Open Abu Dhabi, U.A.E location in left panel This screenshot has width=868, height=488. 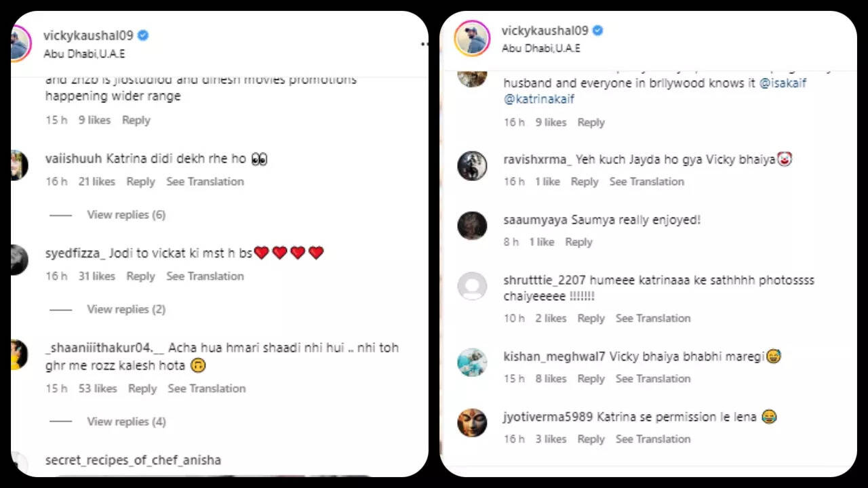coord(84,54)
